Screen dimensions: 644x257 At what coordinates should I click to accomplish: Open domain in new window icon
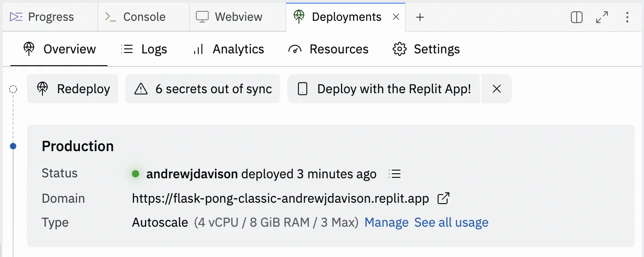tap(443, 198)
